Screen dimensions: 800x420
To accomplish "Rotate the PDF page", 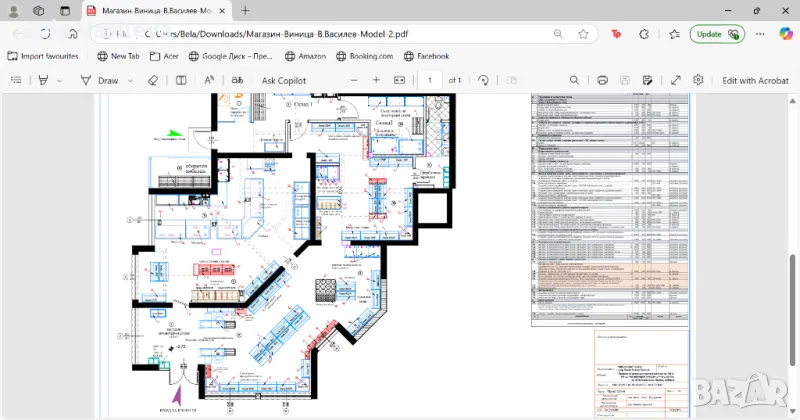I will point(484,80).
